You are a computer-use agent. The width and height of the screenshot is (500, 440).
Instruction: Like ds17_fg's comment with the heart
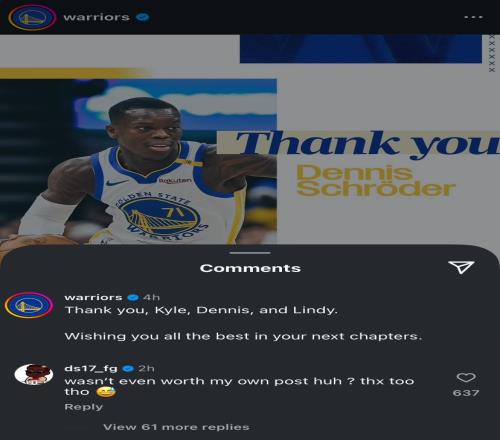tap(466, 377)
